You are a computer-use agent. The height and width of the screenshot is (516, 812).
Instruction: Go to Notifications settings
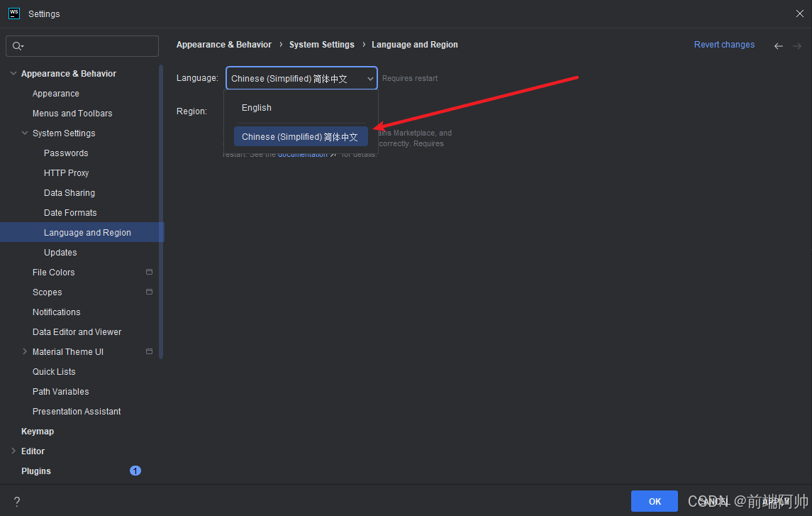[57, 312]
